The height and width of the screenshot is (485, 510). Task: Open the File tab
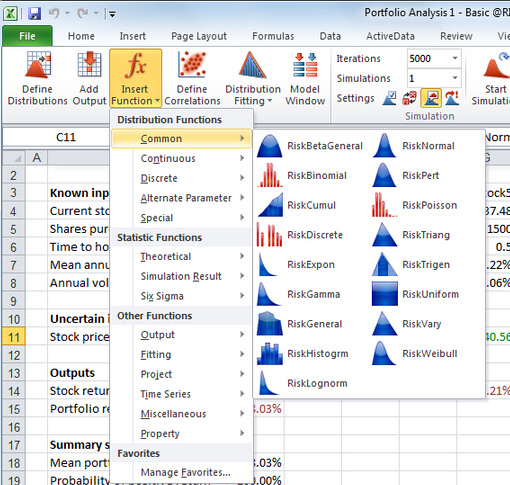tap(27, 36)
